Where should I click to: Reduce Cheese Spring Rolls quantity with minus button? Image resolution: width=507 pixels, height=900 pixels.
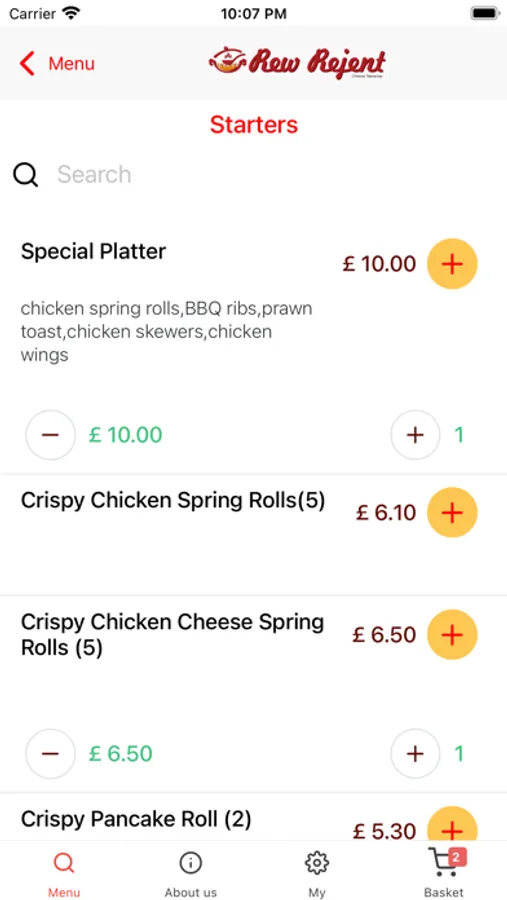coord(51,754)
